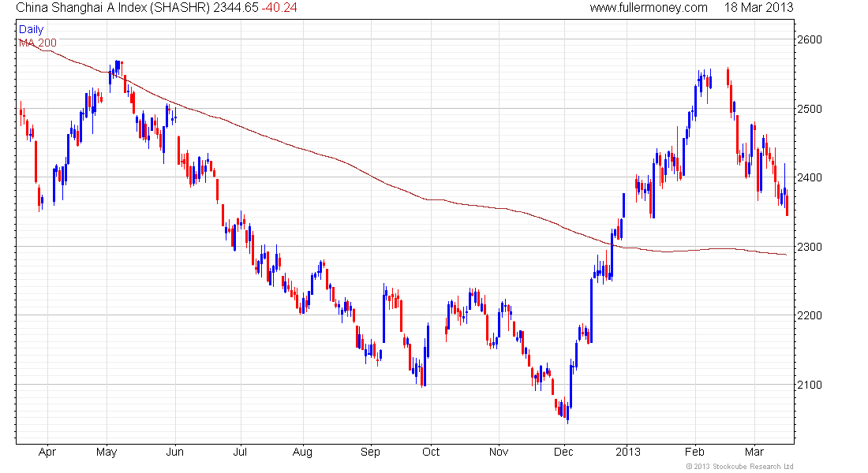This screenshot has height=473, width=868.
Task: Click the blue Daily legend label
Action: pyautogui.click(x=31, y=29)
